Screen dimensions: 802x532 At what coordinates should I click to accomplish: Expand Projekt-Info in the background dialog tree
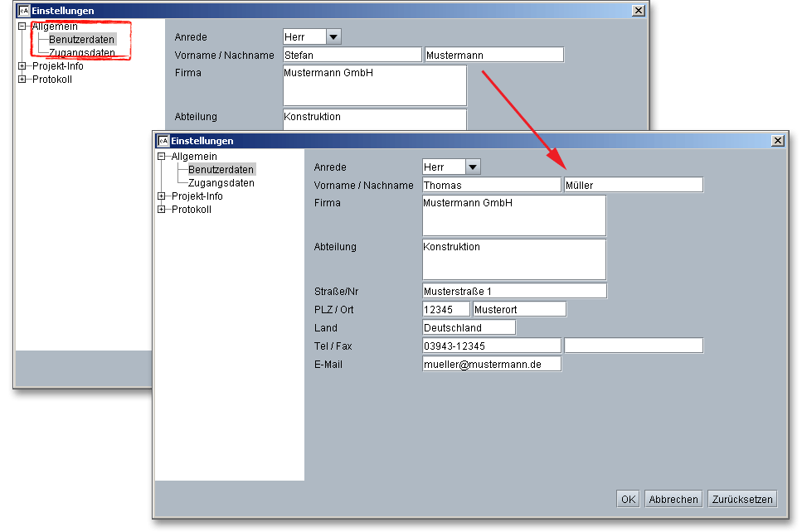tap(22, 66)
